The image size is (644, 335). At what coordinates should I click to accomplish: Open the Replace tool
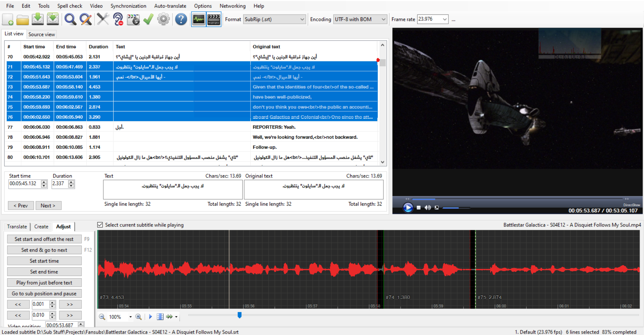pyautogui.click(x=86, y=19)
